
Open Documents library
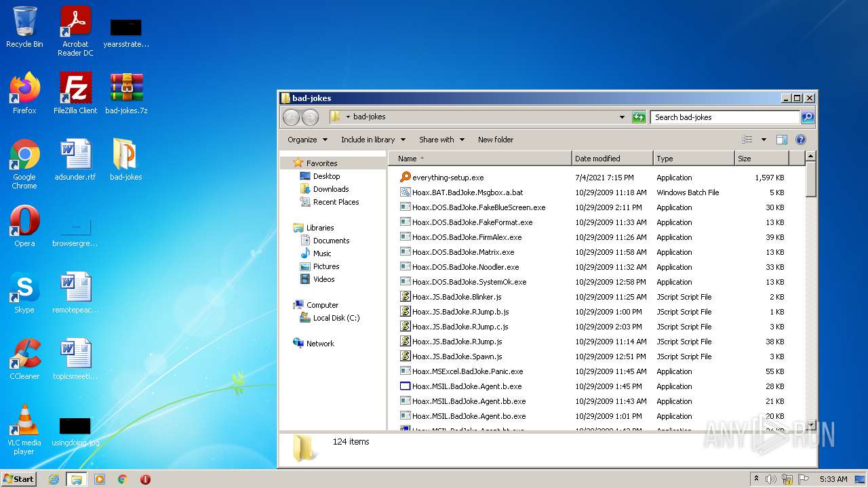[x=331, y=241]
